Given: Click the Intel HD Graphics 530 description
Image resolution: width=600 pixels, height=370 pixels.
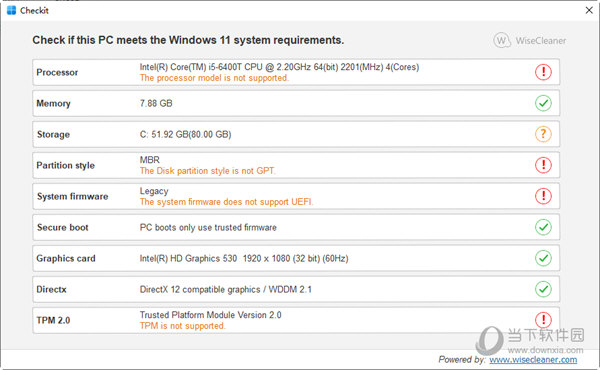Looking at the screenshot, I should (x=244, y=258).
